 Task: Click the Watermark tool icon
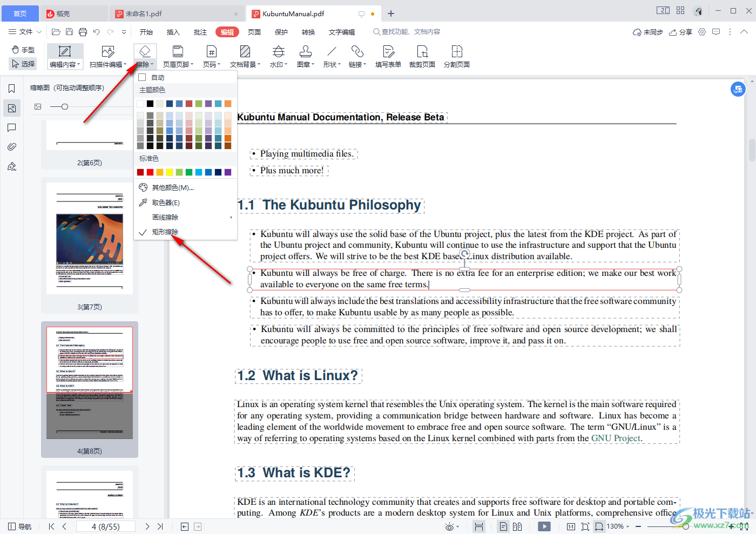[278, 52]
